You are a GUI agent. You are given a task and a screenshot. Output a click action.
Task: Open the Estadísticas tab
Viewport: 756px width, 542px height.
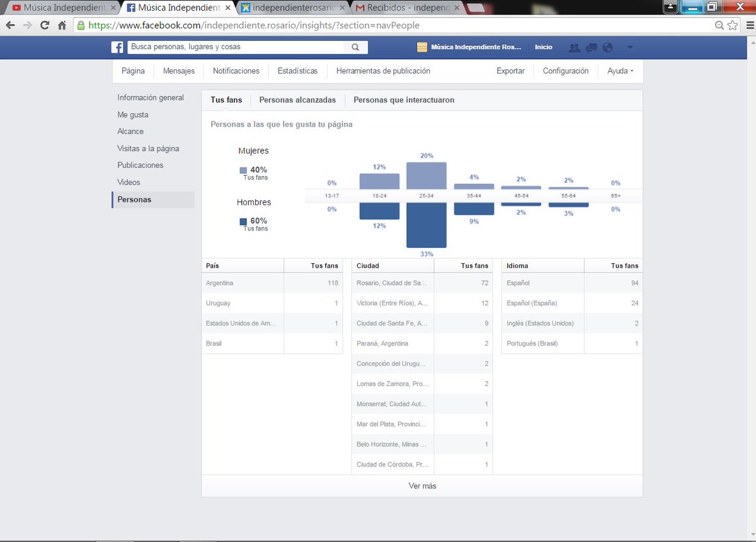click(x=297, y=71)
